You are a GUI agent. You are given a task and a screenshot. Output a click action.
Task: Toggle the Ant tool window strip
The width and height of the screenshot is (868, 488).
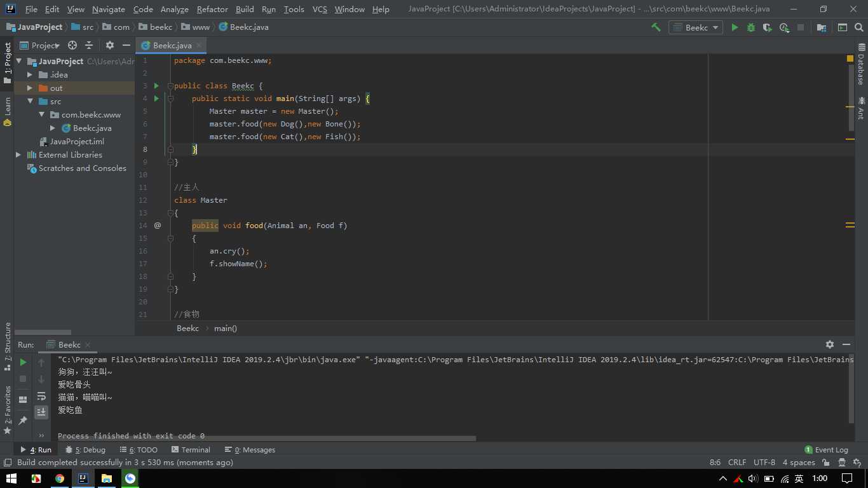coord(861,108)
